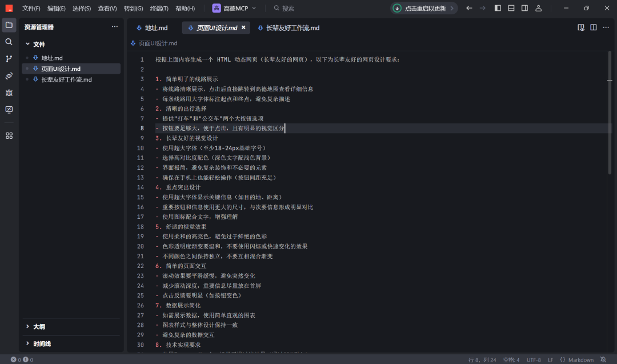The width and height of the screenshot is (617, 364).
Task: Expand the 时间线 timeline section
Action: tap(38, 344)
